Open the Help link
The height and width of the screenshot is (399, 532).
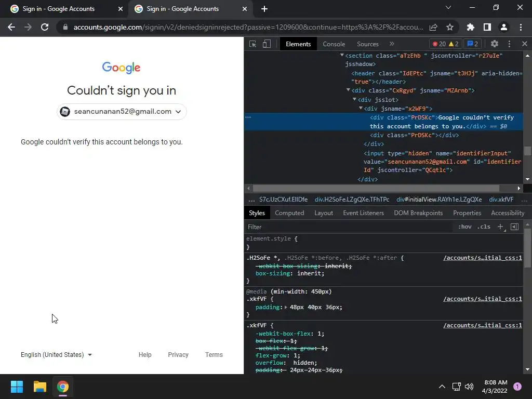pos(145,354)
